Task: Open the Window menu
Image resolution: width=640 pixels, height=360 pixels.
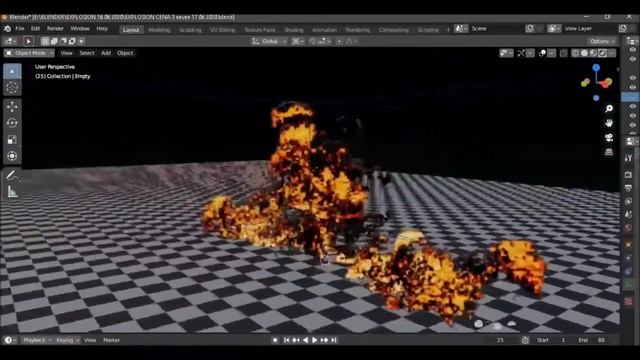Action: click(80, 29)
